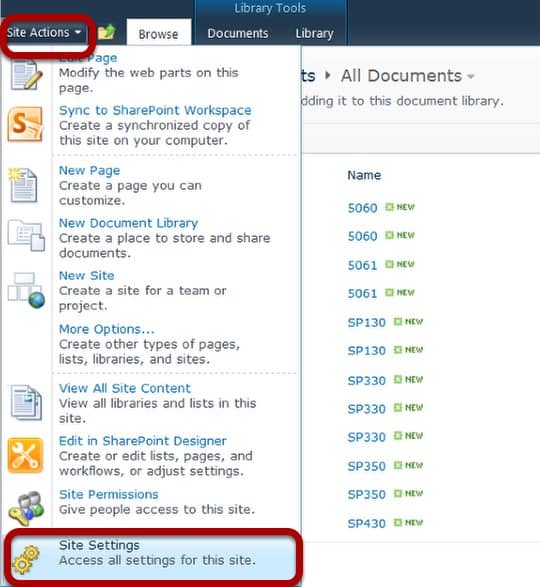Click the green NEW badge beside SP430

point(409,523)
